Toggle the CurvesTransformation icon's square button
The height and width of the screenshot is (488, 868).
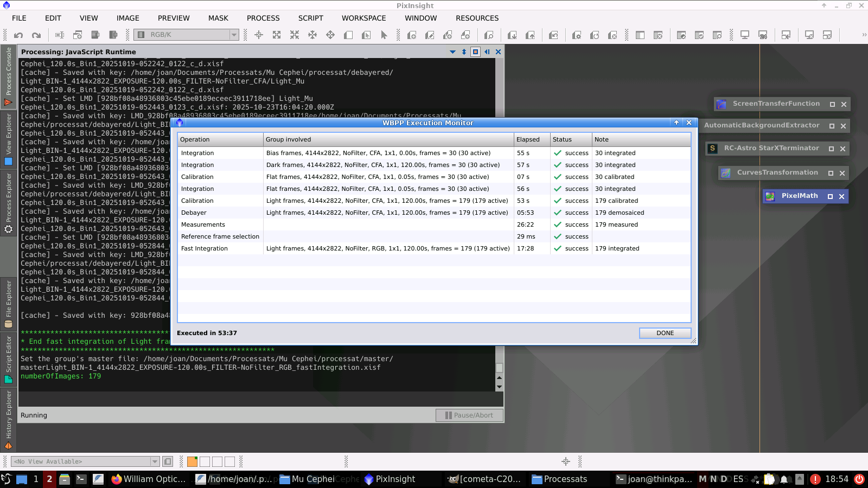(x=831, y=174)
